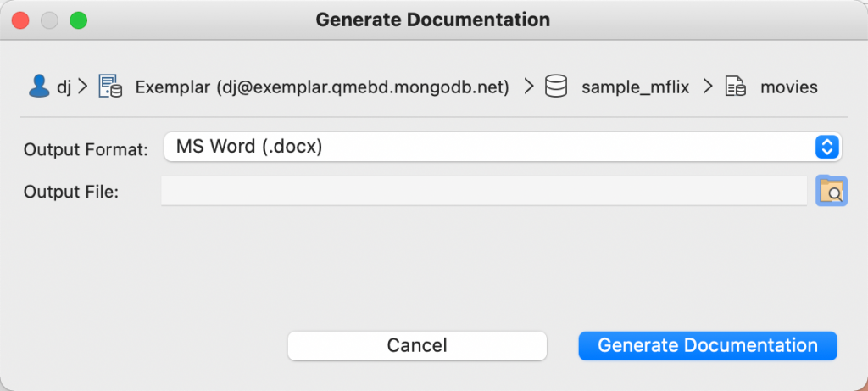Open the Output Format dropdown showing MS Word
This screenshot has width=868, height=391.
[x=503, y=148]
